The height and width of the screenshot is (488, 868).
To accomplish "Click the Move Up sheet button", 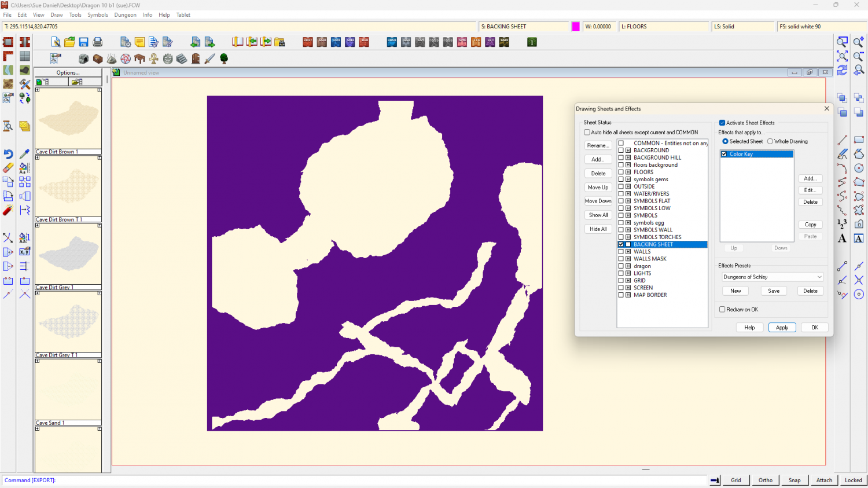I will pyautogui.click(x=598, y=187).
